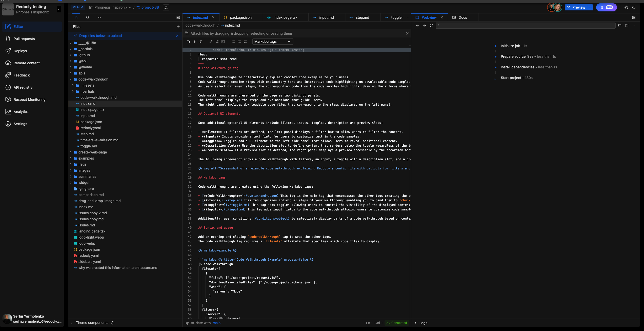The image size is (644, 331).
Task: Open Webview in a new window icon
Action: 627,26
